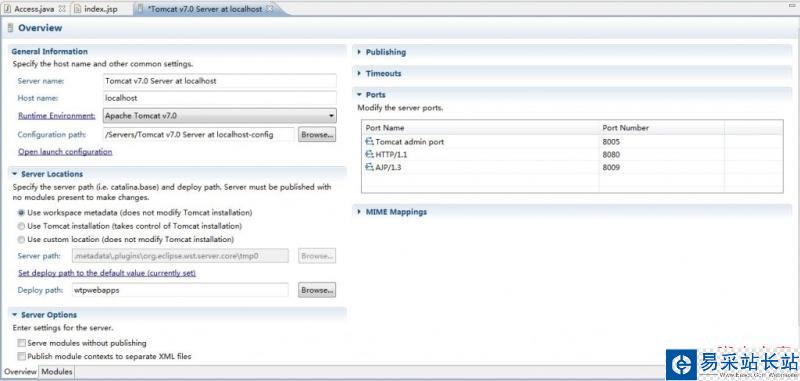Image resolution: width=800 pixels, height=381 pixels.
Task: Click the server icon beside Overview heading
Action: tap(10, 28)
